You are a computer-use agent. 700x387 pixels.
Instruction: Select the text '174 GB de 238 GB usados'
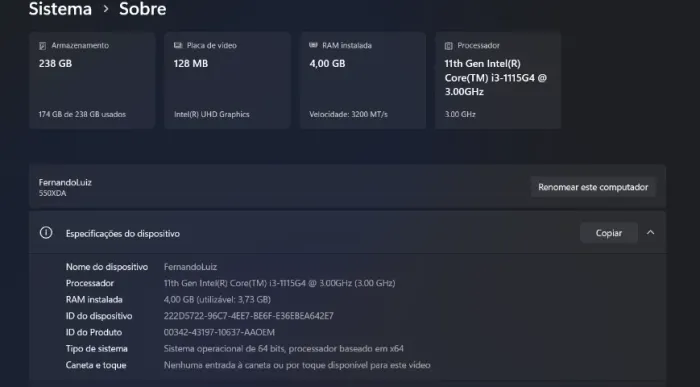(x=82, y=114)
